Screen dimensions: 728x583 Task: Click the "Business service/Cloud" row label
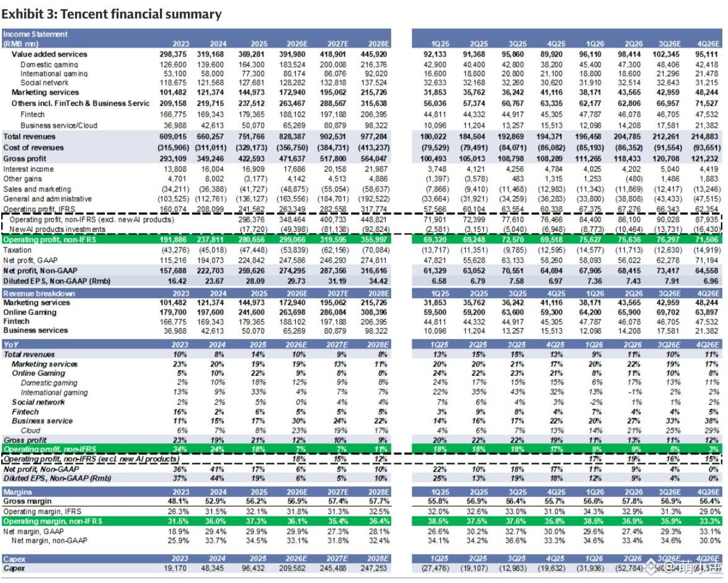58,125
